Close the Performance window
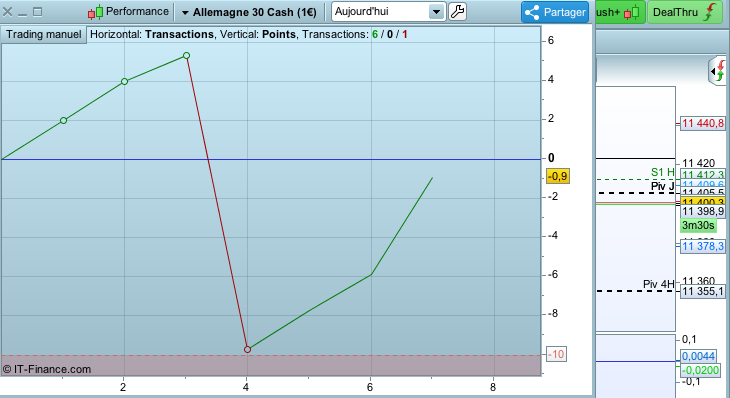The image size is (730, 398). tap(7, 12)
